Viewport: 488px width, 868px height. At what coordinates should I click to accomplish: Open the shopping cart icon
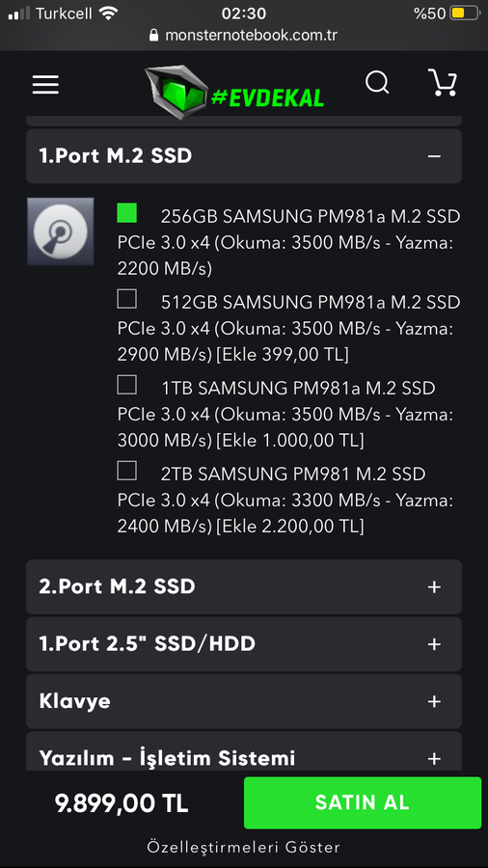coord(443,83)
